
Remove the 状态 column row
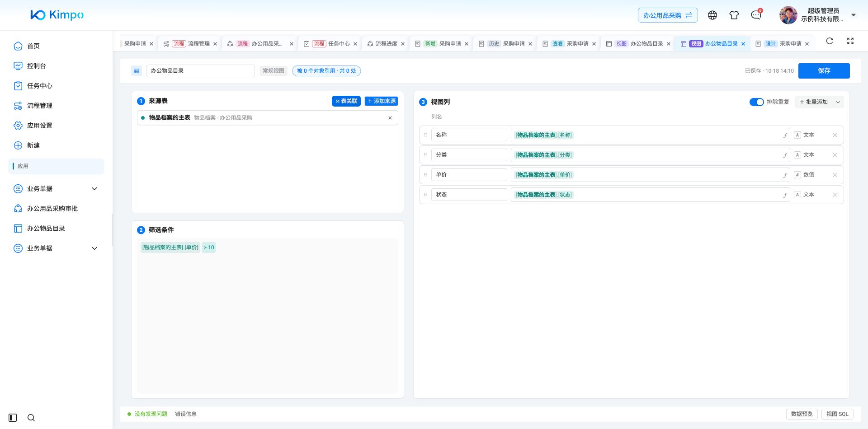point(835,195)
